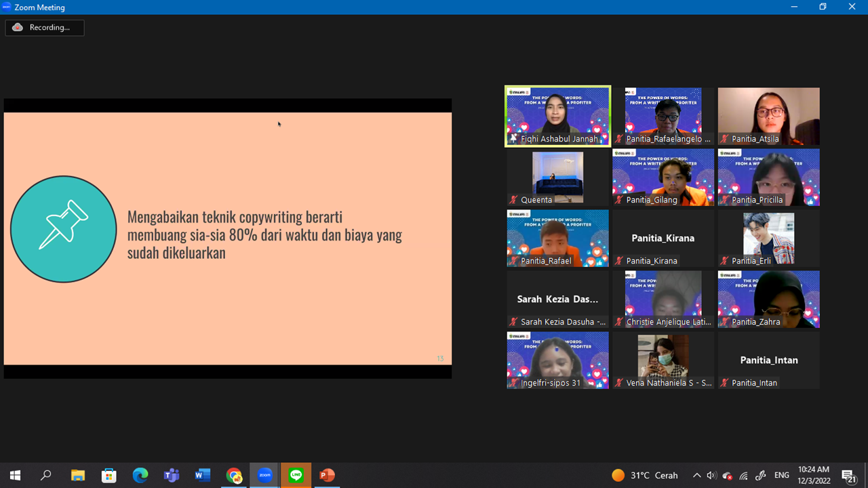The height and width of the screenshot is (488, 868).
Task: Open the volume control in tray
Action: point(711,475)
